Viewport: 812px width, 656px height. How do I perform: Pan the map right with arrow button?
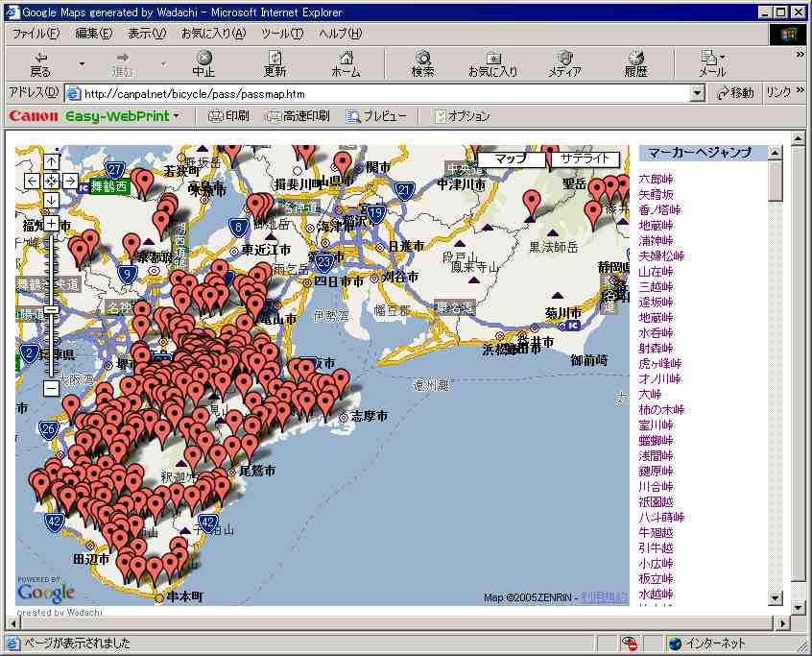[x=71, y=181]
